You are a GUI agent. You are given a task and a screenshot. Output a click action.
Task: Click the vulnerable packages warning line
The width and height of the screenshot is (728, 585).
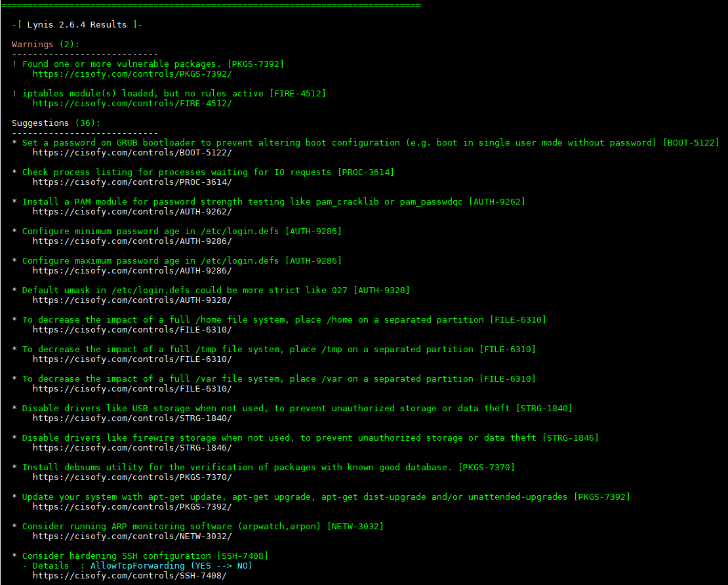[x=153, y=64]
